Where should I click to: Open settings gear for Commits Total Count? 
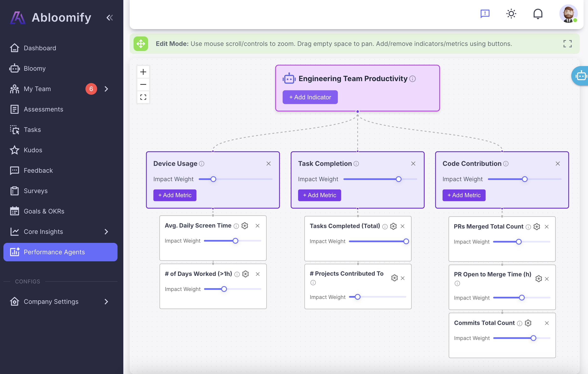tap(528, 323)
